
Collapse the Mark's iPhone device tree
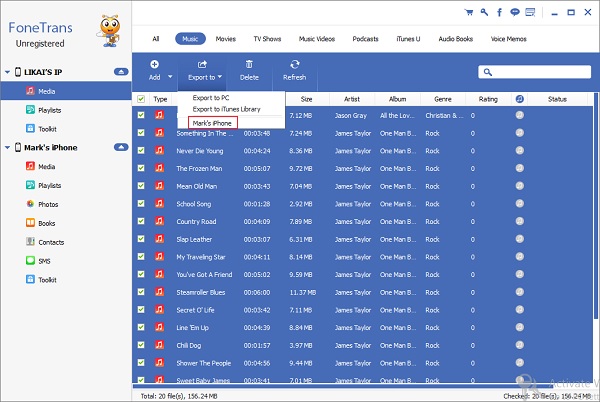click(x=7, y=148)
